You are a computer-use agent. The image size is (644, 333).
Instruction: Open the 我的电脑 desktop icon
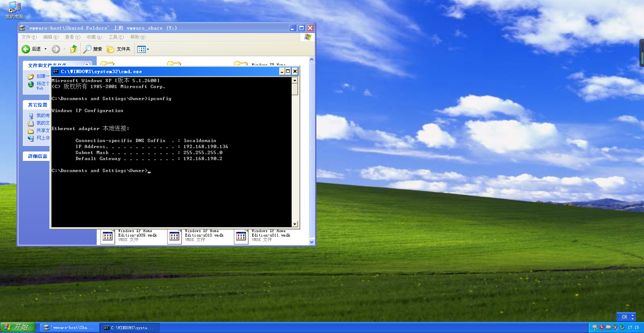click(x=14, y=10)
